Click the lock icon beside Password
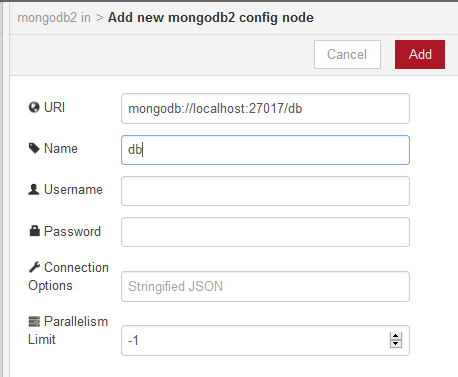This screenshot has width=458, height=377. (x=34, y=231)
